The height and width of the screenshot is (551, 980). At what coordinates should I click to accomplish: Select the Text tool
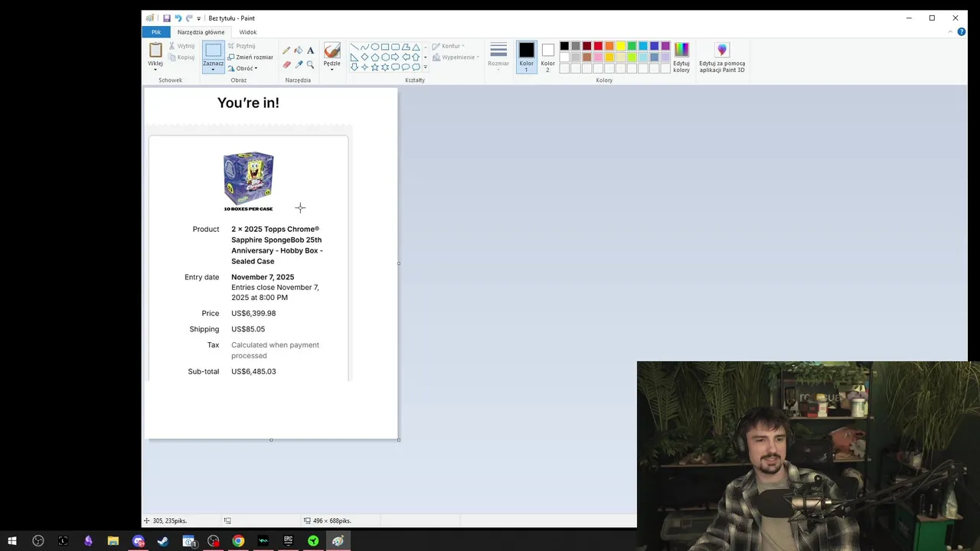[x=310, y=51]
